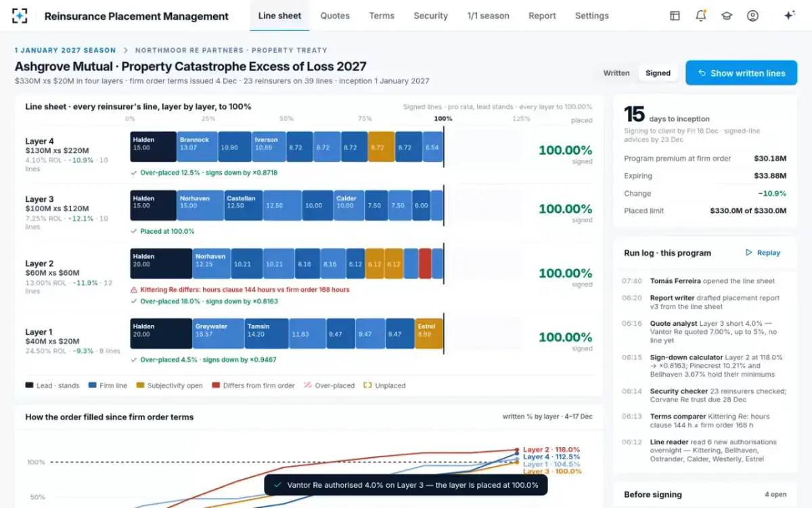Open the layout panel icon in header

(675, 16)
